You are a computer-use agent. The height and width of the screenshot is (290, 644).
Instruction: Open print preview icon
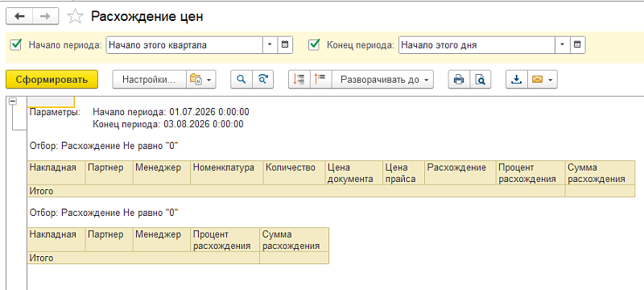click(480, 80)
